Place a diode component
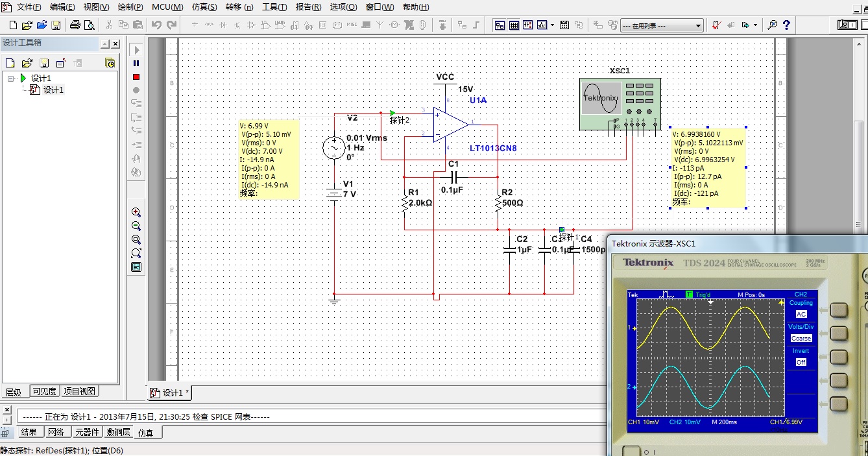 (x=223, y=25)
